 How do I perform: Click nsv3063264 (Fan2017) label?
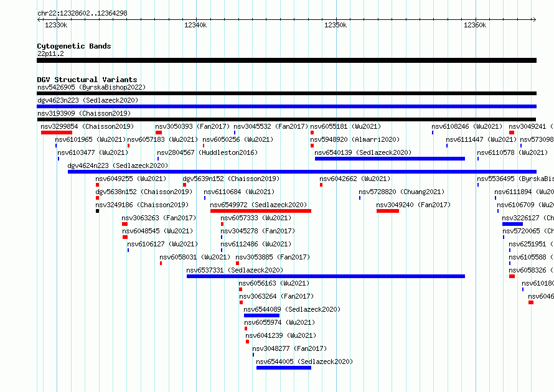point(276,296)
